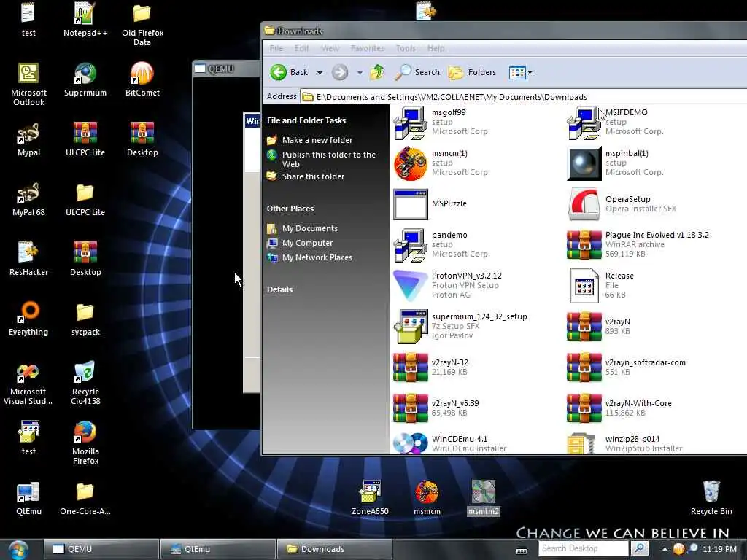Screen dimensions: 747x560
Task: Launch ResHacker from the desktop
Action: [28, 259]
